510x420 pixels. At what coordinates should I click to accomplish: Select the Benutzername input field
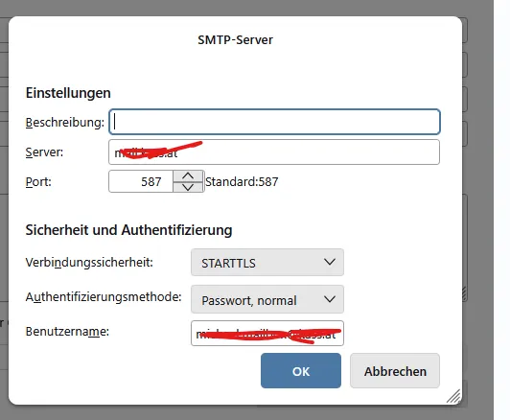click(267, 333)
